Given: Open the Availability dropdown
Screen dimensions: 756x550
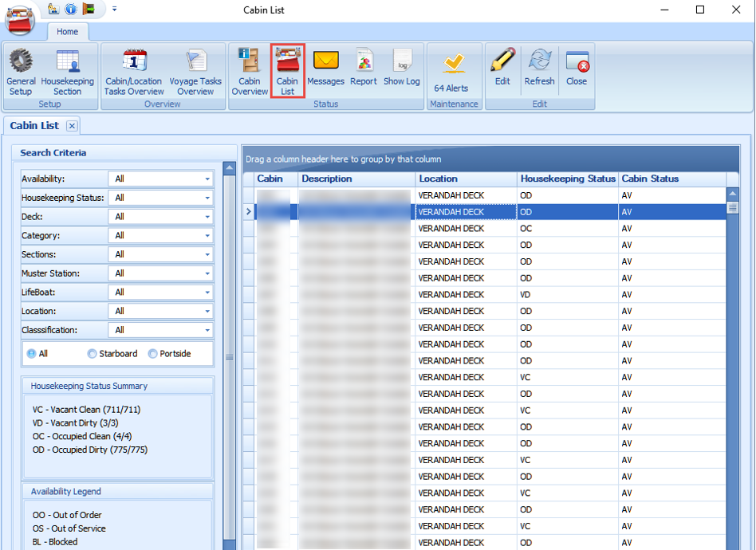Looking at the screenshot, I should tap(207, 179).
